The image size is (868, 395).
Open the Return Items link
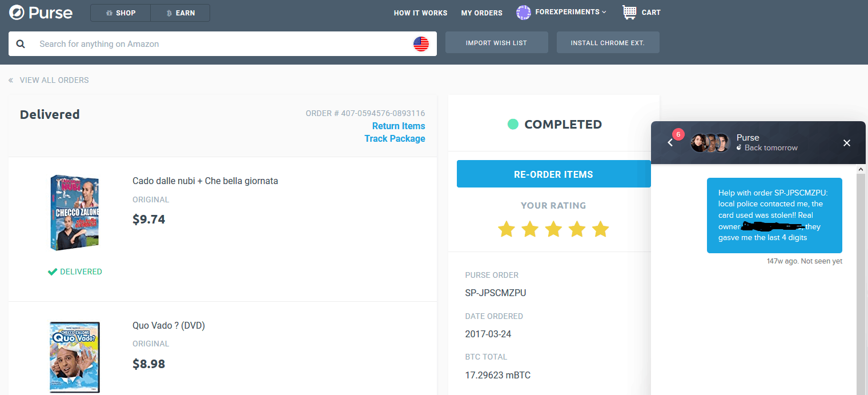[x=399, y=126]
